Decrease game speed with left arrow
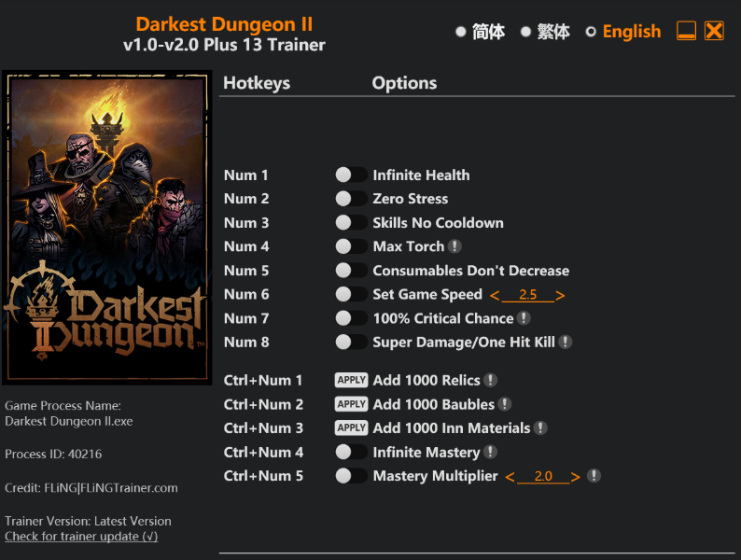 [x=495, y=295]
